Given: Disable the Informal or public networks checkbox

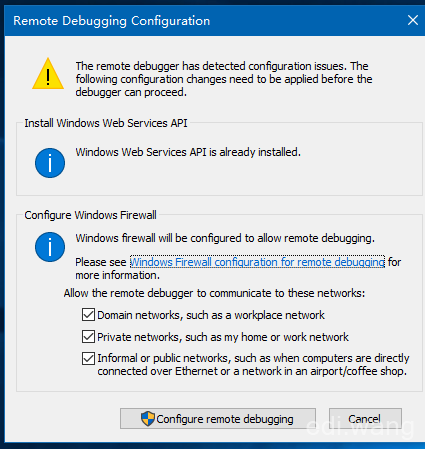Looking at the screenshot, I should click(88, 359).
